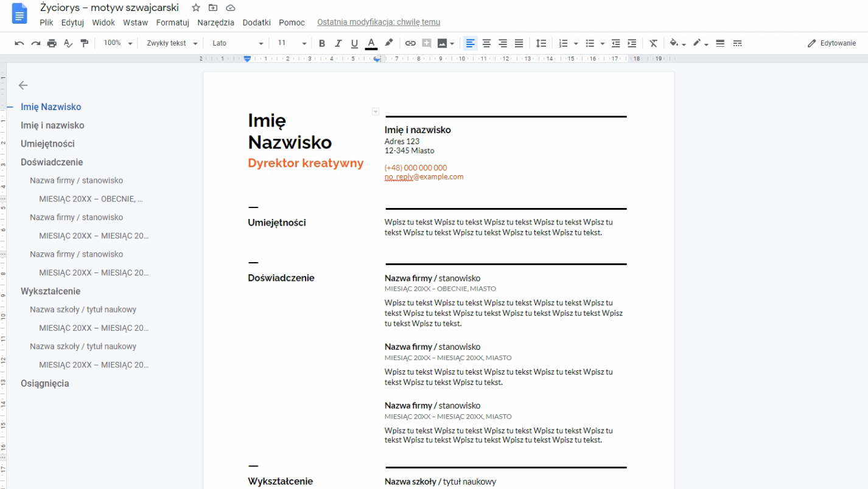Print the document with the printer icon
Screen dimensions: 868x489
[52, 43]
